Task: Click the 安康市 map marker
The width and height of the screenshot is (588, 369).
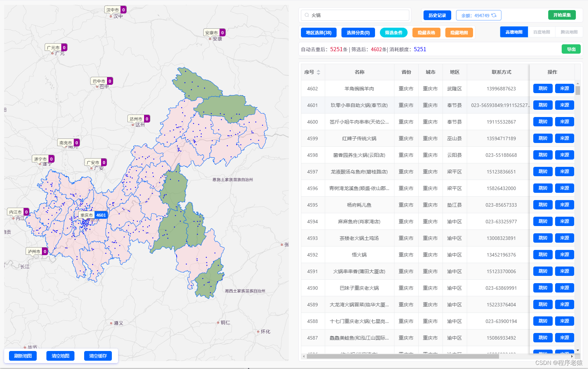Action: [x=214, y=33]
